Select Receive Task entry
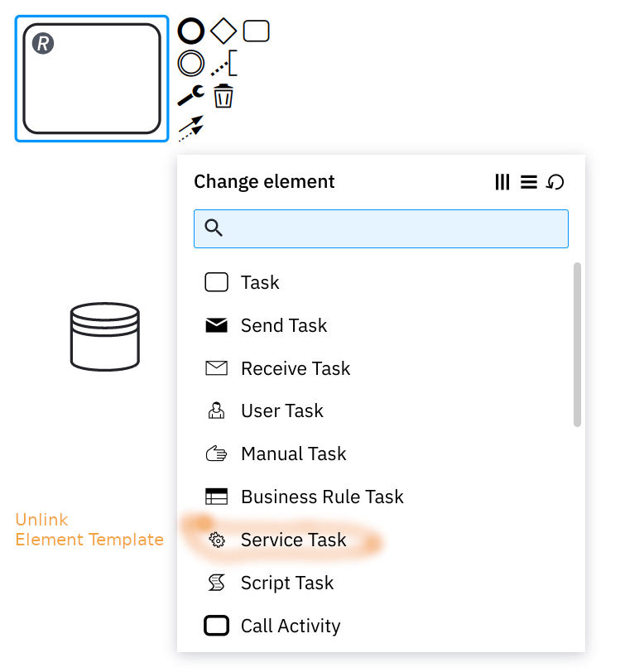Screen dimensions: 620x672 pyautogui.click(x=381, y=368)
